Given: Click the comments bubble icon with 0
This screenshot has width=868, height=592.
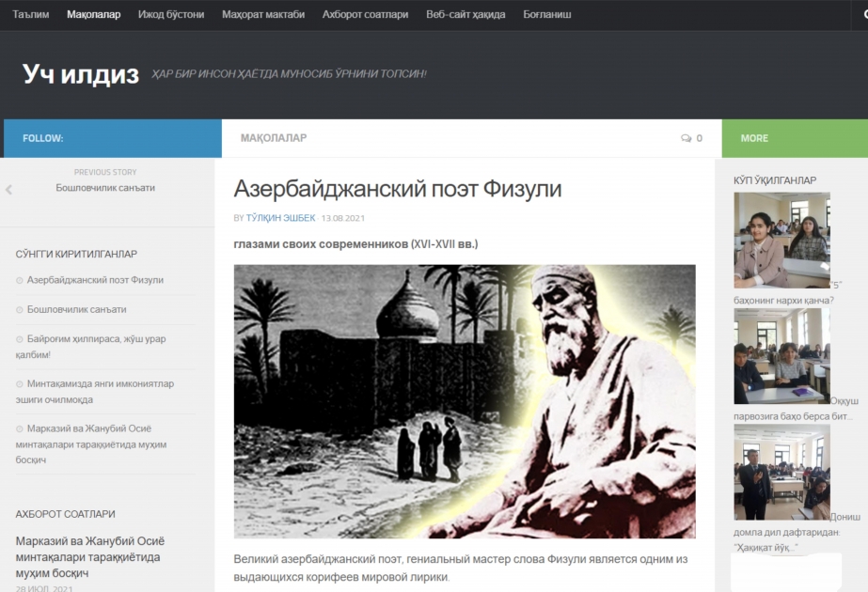Looking at the screenshot, I should (x=691, y=138).
